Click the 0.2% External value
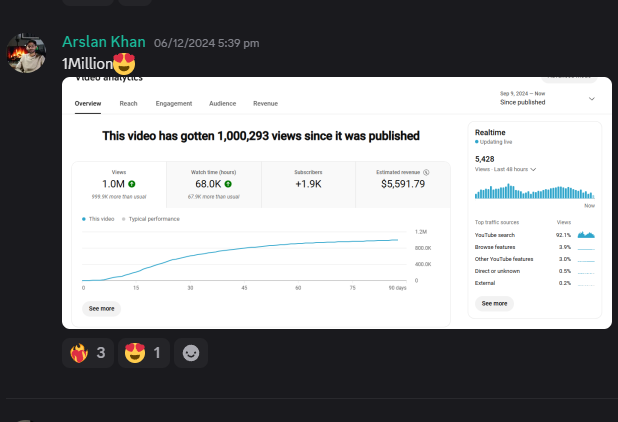Viewport: 618px width, 422px height. [565, 283]
